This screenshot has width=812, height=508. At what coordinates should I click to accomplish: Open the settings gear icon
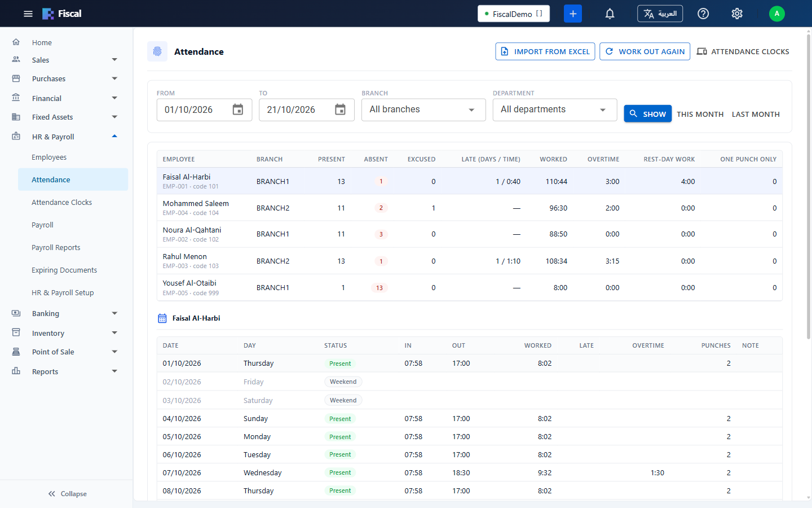(x=737, y=14)
